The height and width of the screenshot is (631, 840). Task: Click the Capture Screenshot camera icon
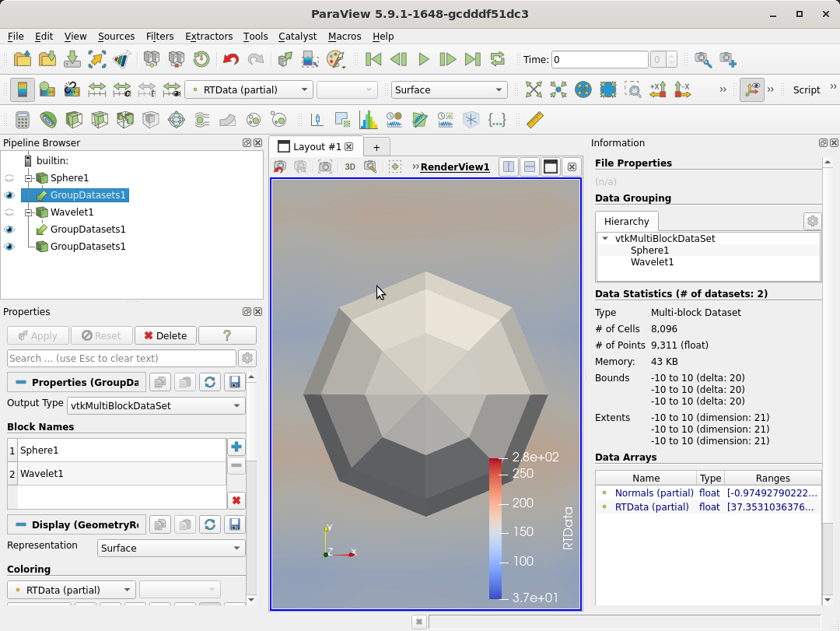click(325, 167)
